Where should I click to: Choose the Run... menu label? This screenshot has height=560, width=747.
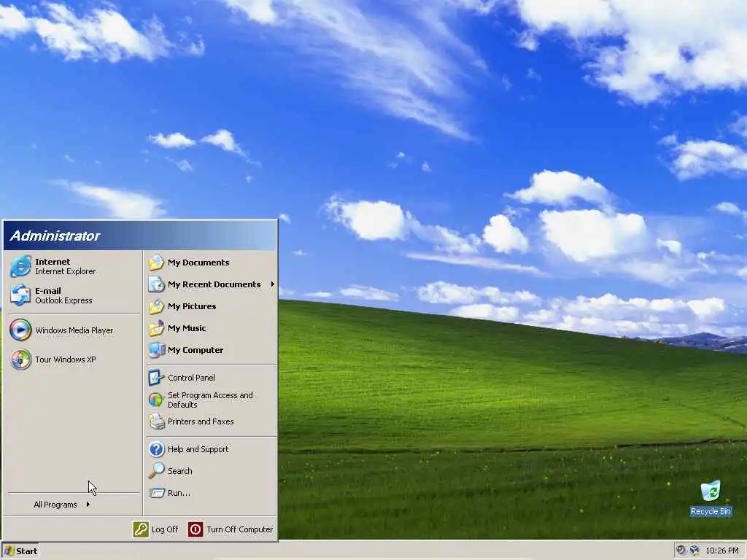(179, 493)
